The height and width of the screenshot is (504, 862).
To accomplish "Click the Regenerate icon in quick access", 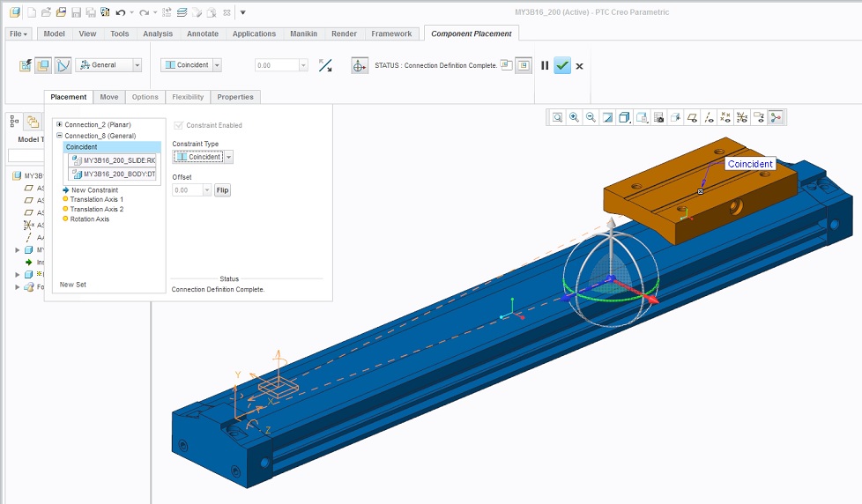I will pos(167,12).
